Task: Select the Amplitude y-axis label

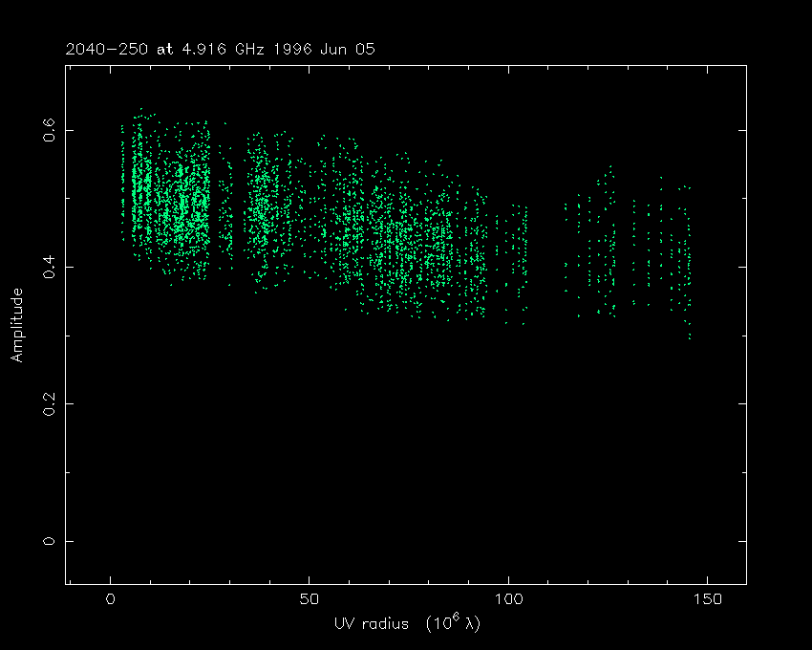Action: coord(16,325)
